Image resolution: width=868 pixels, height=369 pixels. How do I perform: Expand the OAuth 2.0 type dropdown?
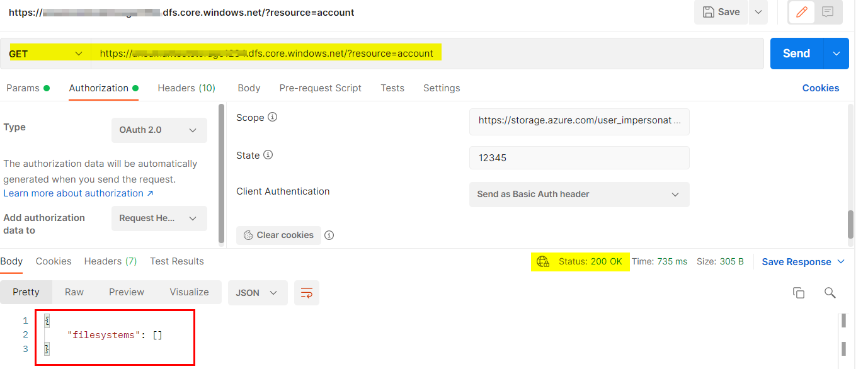click(159, 130)
